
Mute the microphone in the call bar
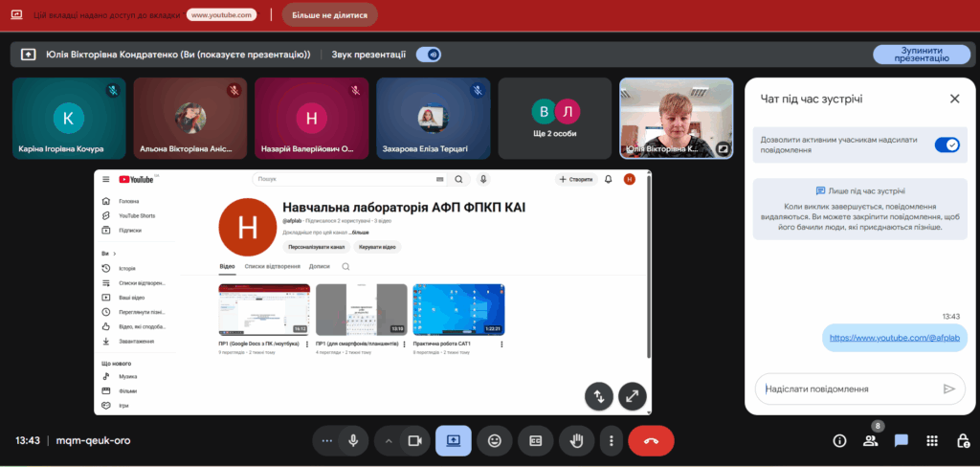click(x=353, y=441)
